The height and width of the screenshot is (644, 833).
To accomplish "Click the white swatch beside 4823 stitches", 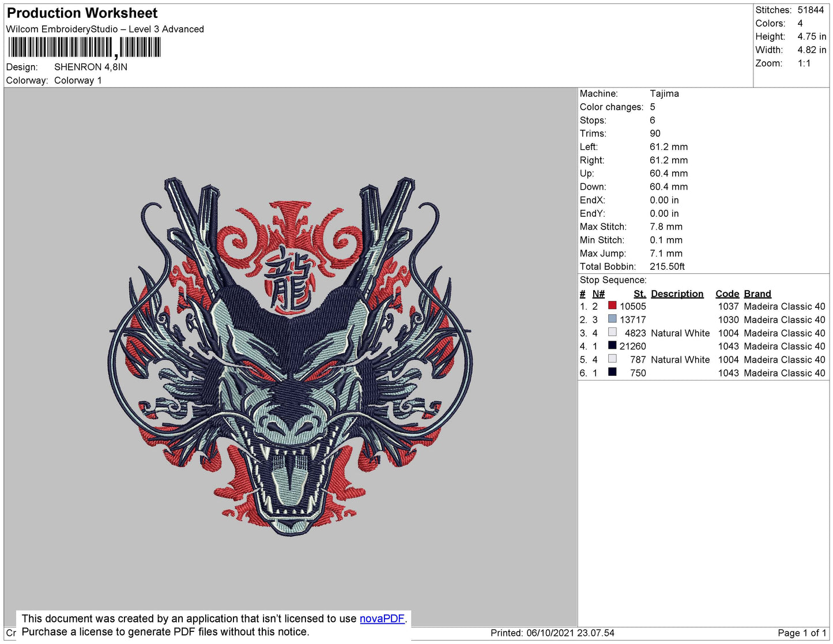I will 612,332.
